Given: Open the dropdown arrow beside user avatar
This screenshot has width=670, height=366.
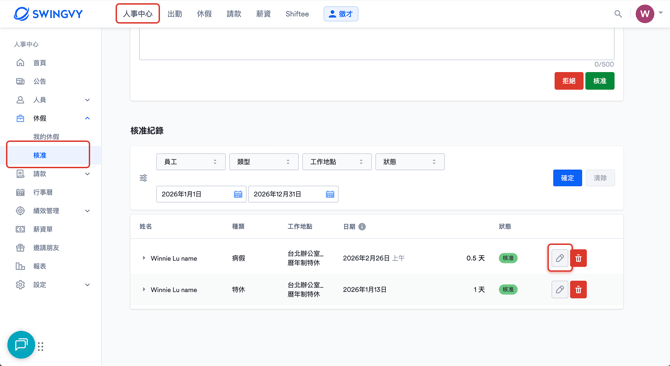Looking at the screenshot, I should point(661,13).
